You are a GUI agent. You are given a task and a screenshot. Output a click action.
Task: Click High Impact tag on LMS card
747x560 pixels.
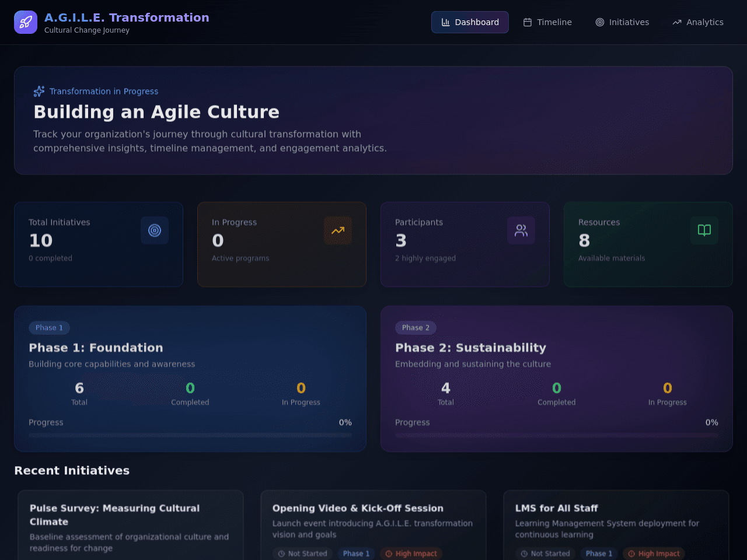point(654,554)
